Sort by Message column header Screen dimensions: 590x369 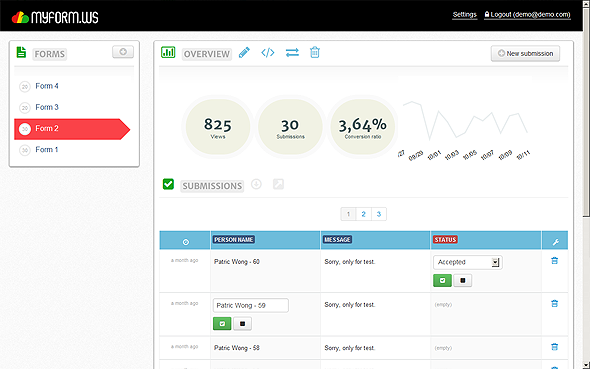[x=338, y=240]
